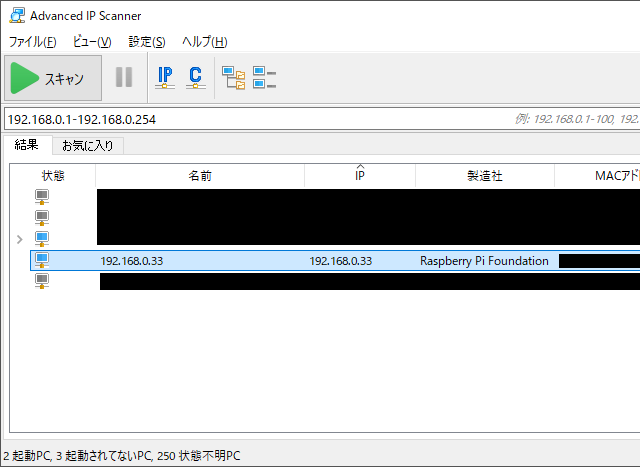Sort by the 製造社 column header
The width and height of the screenshot is (640, 467).
click(485, 176)
